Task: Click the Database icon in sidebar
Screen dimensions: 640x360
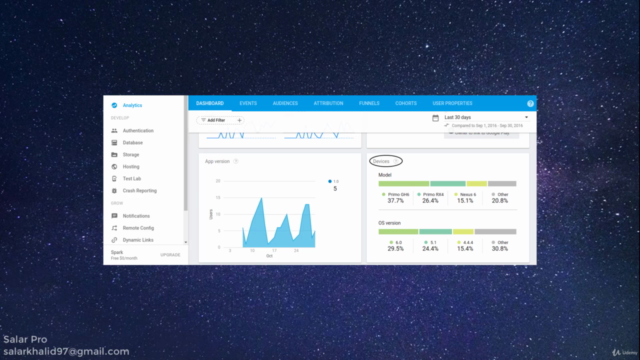Action: point(114,143)
